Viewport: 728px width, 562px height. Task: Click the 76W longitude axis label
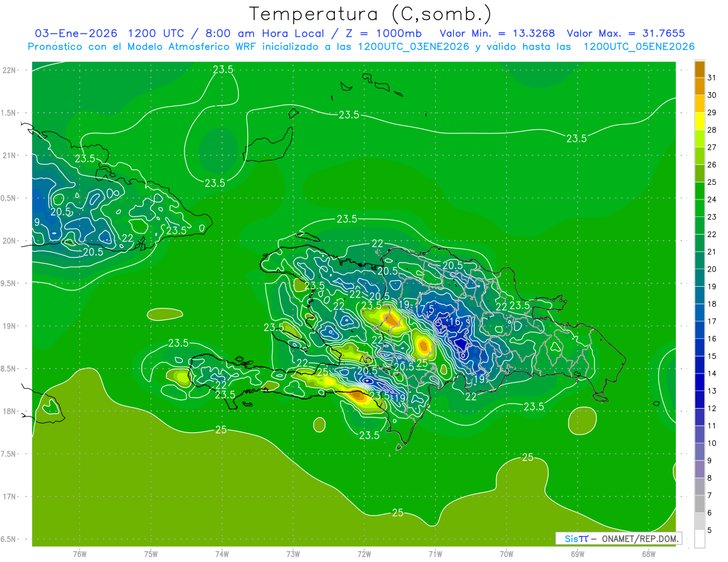click(79, 554)
